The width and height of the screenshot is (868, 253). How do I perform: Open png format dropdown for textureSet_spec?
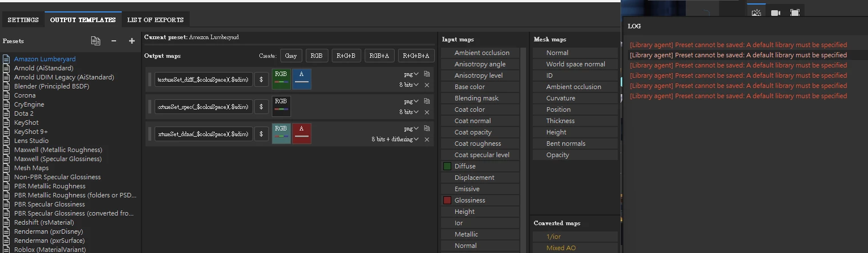tap(411, 101)
